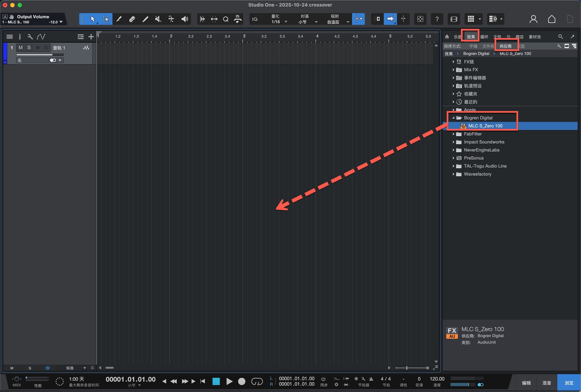
Task: Open the 混音 mix view
Action: coord(547,383)
